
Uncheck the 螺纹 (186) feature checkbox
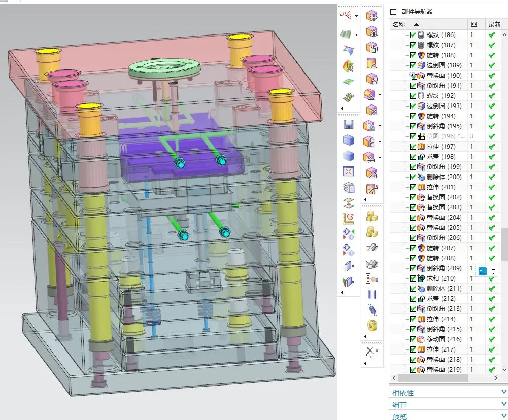pos(412,34)
